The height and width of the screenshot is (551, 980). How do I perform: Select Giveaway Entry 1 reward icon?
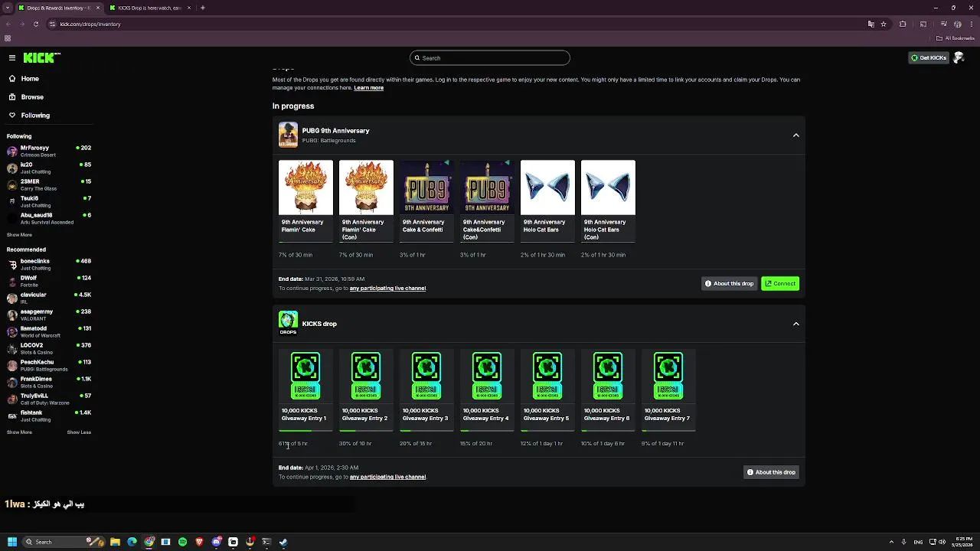click(x=305, y=376)
